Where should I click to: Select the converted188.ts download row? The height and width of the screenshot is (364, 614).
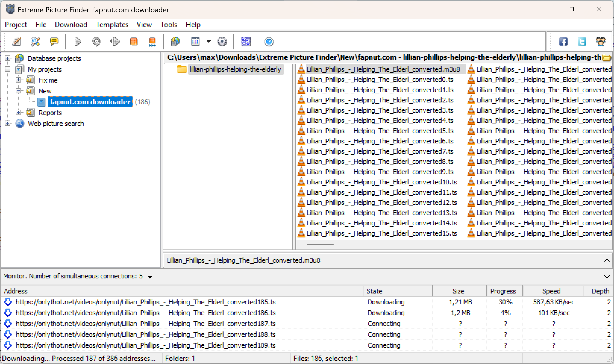[307, 334]
